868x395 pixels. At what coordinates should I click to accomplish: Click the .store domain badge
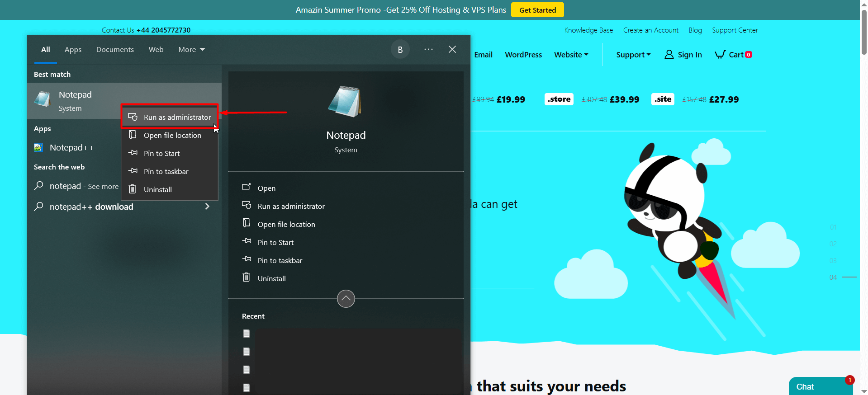tap(559, 99)
